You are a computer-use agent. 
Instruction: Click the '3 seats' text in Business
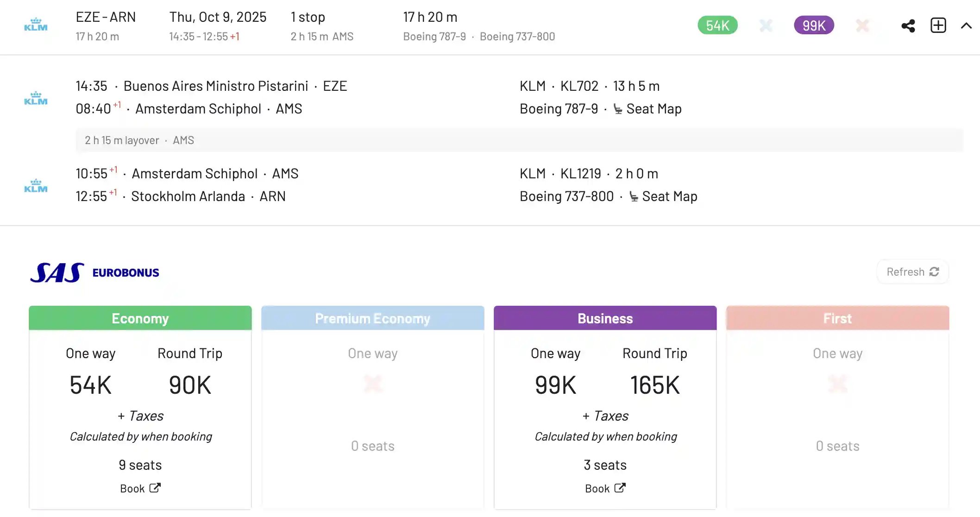605,465
